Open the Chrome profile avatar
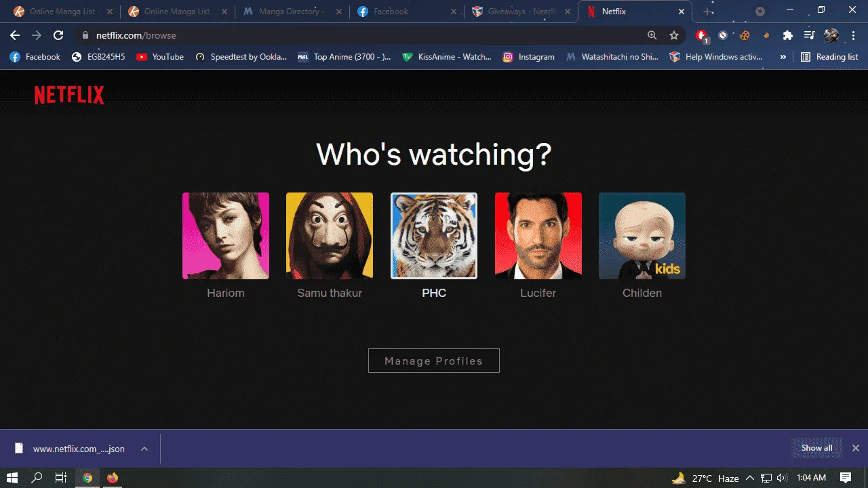The image size is (868, 488). point(831,35)
